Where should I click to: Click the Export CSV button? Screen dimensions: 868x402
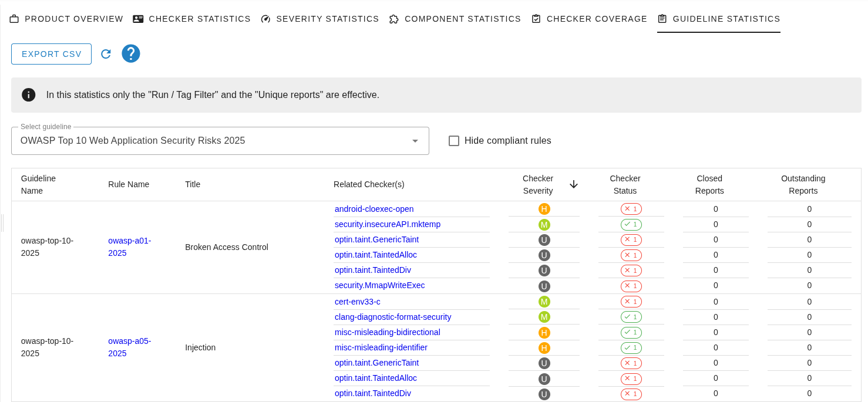pyautogui.click(x=52, y=54)
